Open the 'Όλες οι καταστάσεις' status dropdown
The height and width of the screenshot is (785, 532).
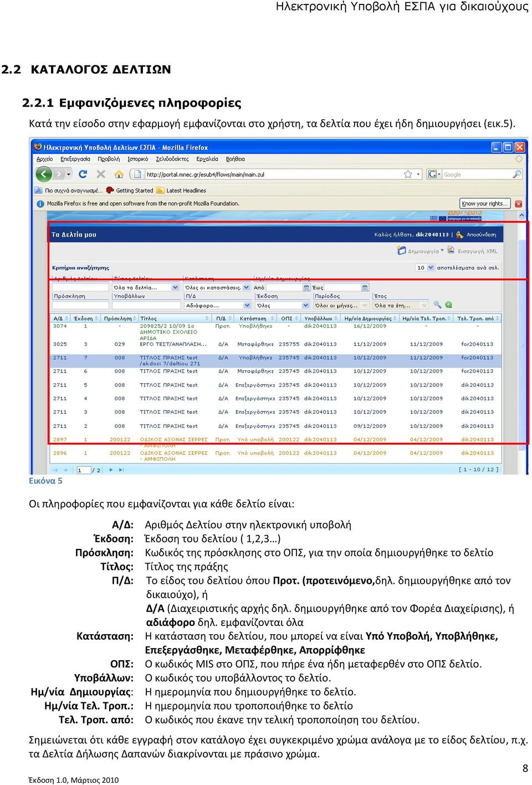pos(217,288)
